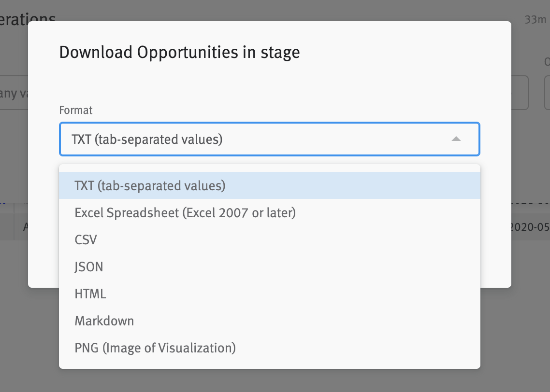The height and width of the screenshot is (392, 550).
Task: Click the Download Opportunities in stage title
Action: pyautogui.click(x=179, y=52)
